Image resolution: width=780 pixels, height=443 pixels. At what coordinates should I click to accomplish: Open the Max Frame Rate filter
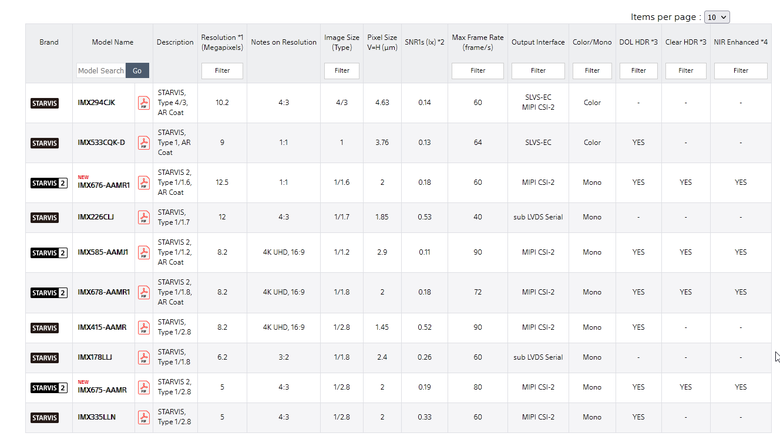coord(478,71)
